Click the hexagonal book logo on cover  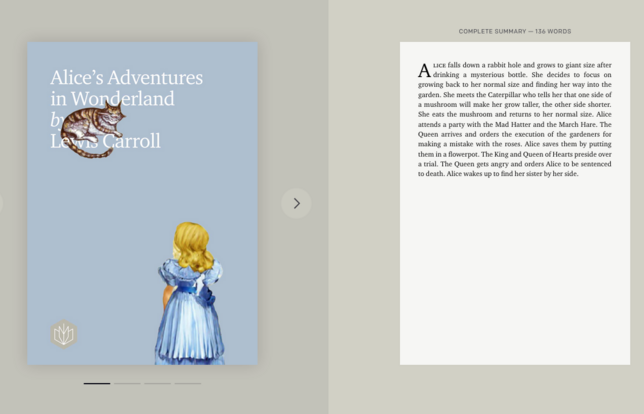pos(64,334)
